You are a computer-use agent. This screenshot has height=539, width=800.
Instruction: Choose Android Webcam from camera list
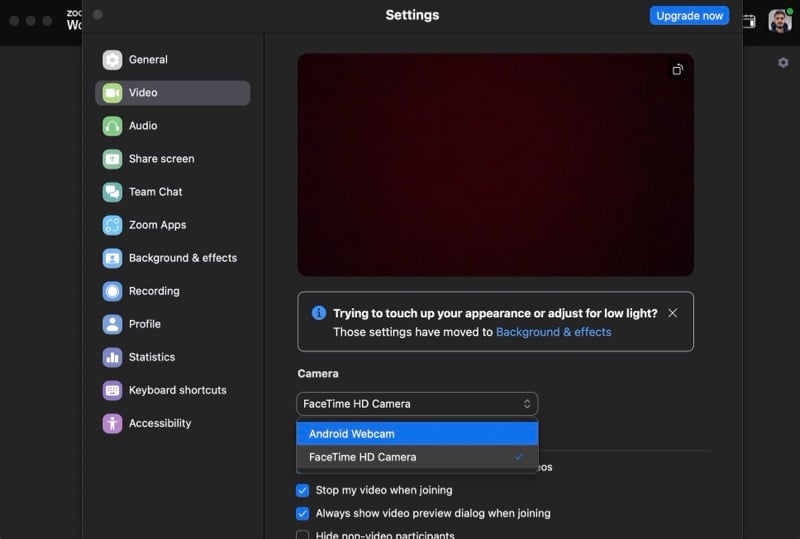417,434
